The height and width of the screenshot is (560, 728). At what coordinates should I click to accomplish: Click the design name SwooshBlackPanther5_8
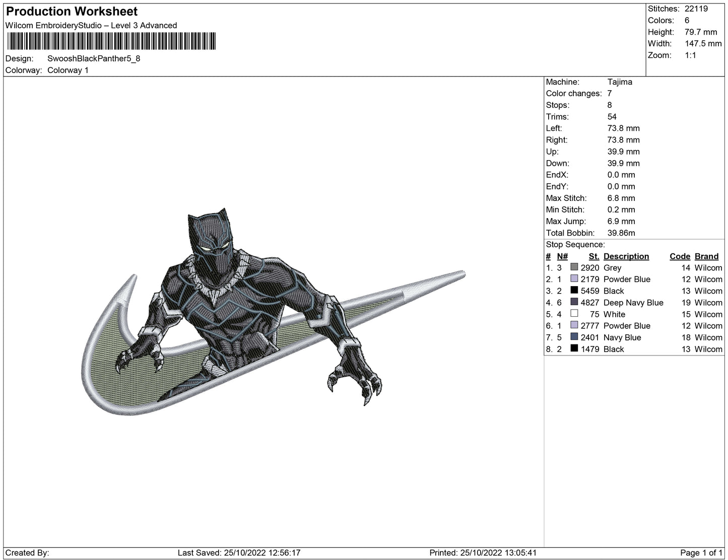point(94,58)
